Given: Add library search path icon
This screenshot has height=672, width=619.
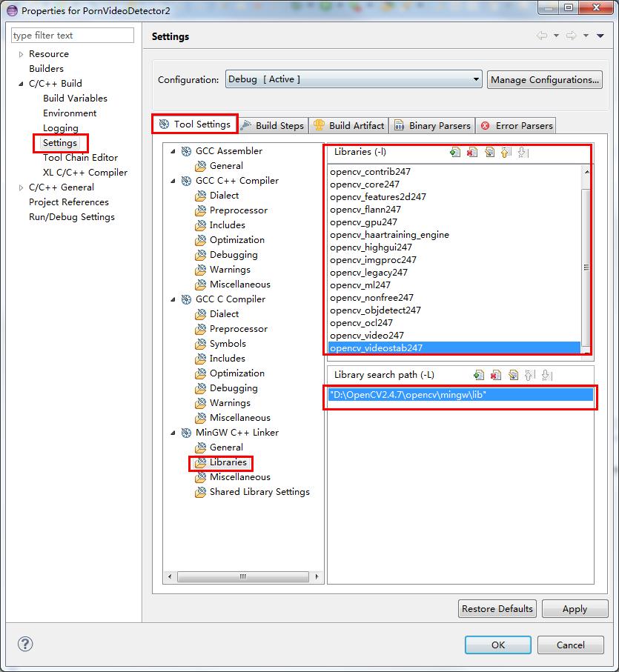Looking at the screenshot, I should click(479, 376).
